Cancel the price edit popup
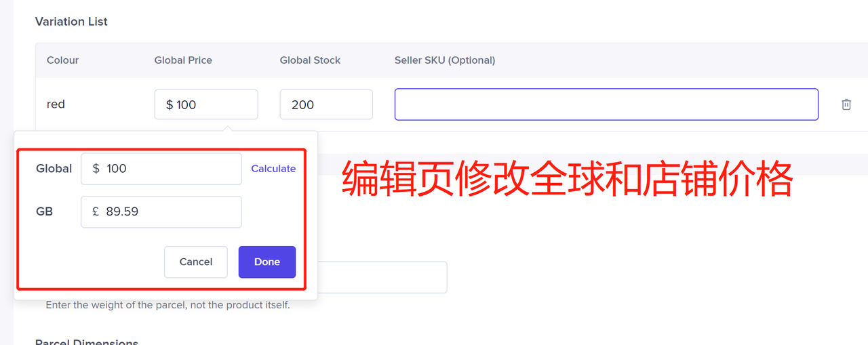Screen dimensions: 868x345 pos(195,262)
